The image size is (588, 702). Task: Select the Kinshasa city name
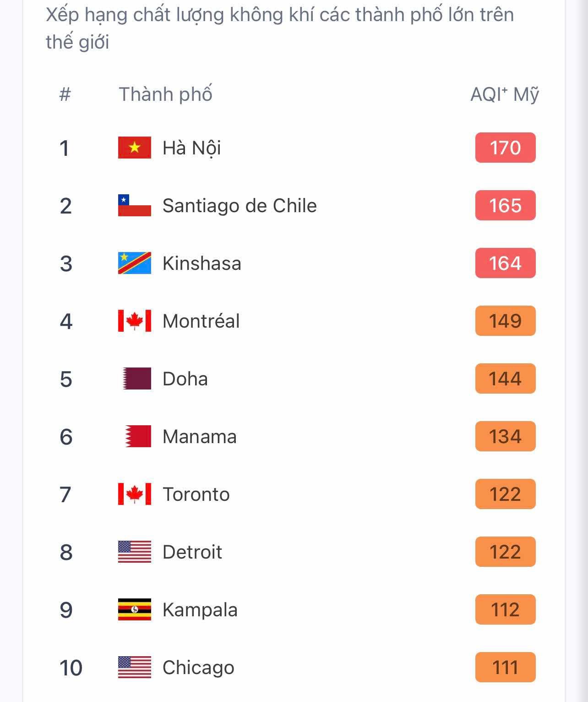point(201,263)
